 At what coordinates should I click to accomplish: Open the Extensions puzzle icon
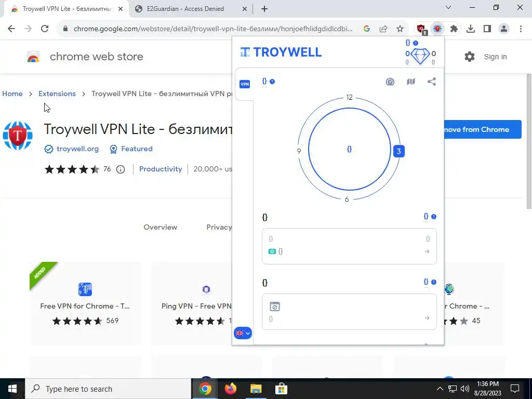point(454,29)
